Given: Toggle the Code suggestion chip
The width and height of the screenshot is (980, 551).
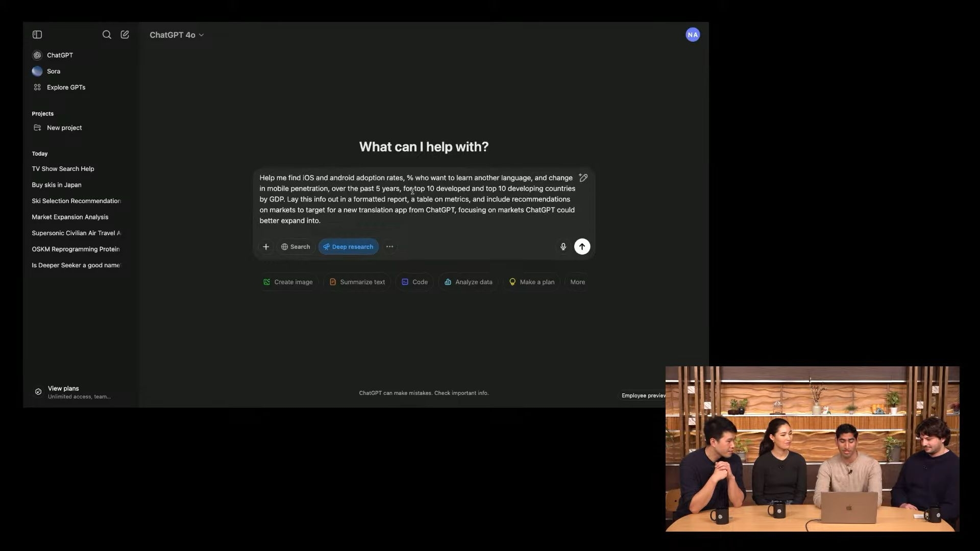Looking at the screenshot, I should 414,282.
